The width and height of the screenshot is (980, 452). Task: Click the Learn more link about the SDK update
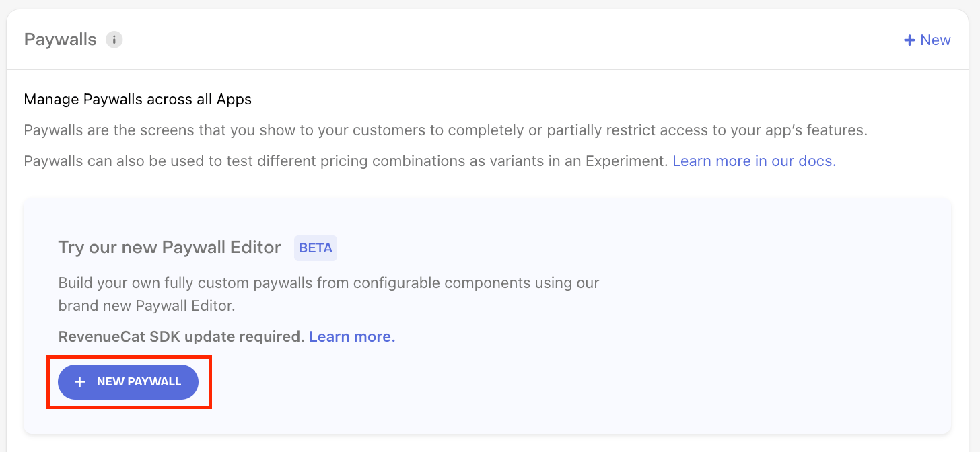pyautogui.click(x=351, y=336)
